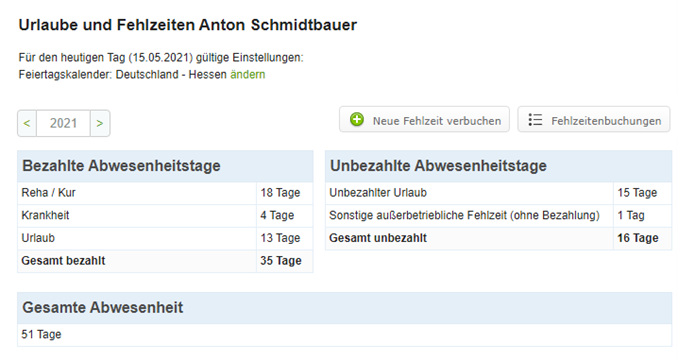The image size is (678, 361).
Task: Click the green ändern link
Action: [x=248, y=74]
